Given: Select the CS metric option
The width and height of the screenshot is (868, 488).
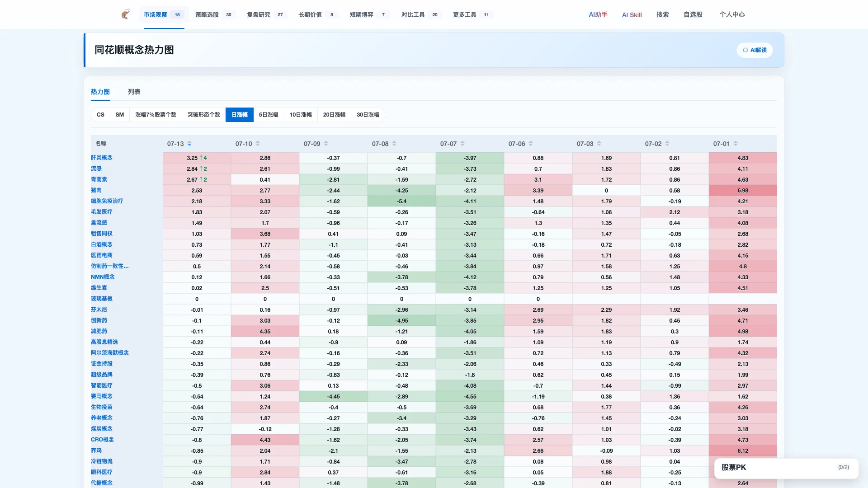Looking at the screenshot, I should coord(100,115).
